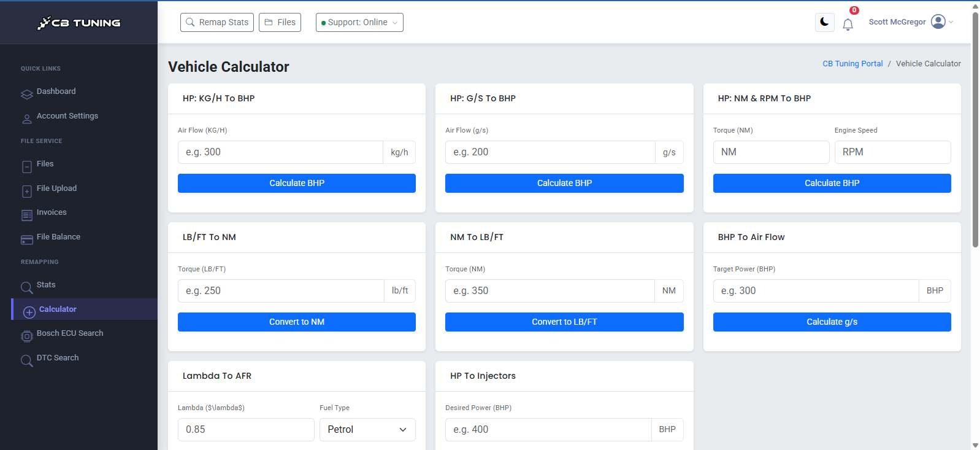Click Calculate BHP under HP: KG/H To BHP
The height and width of the screenshot is (450, 980).
click(297, 184)
